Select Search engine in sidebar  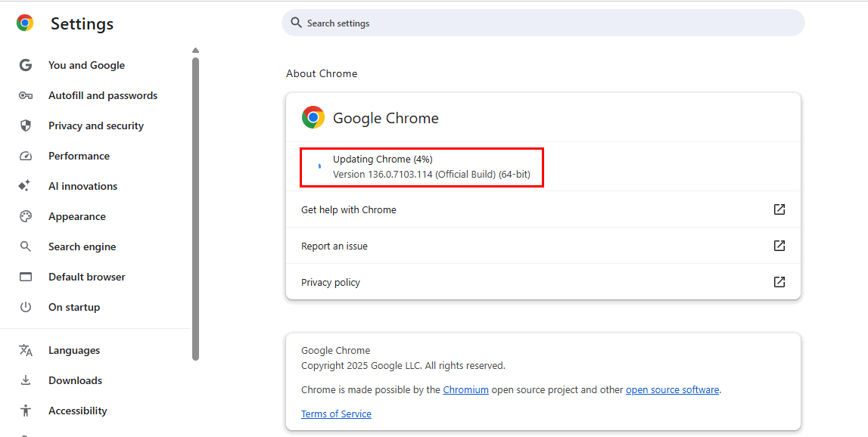click(x=82, y=246)
